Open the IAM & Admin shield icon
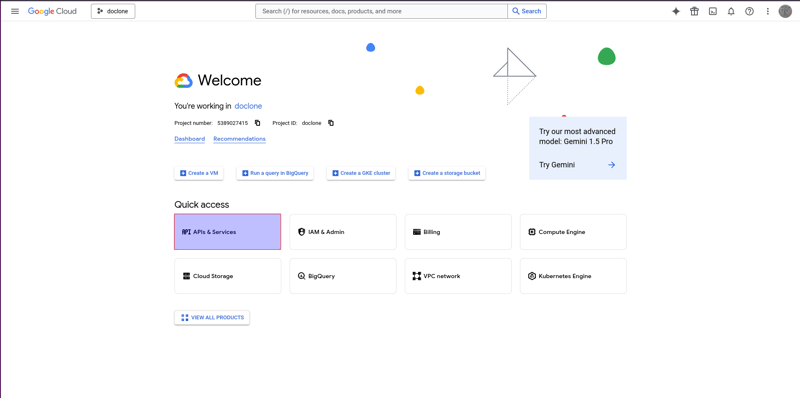 [302, 232]
